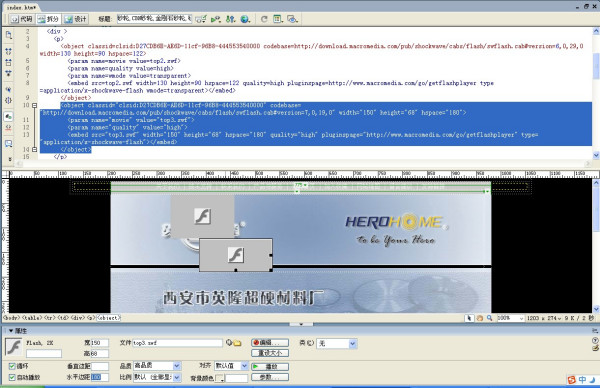This screenshot has width=600, height=388.
Task: Click the Play (播放) button
Action: 270,367
